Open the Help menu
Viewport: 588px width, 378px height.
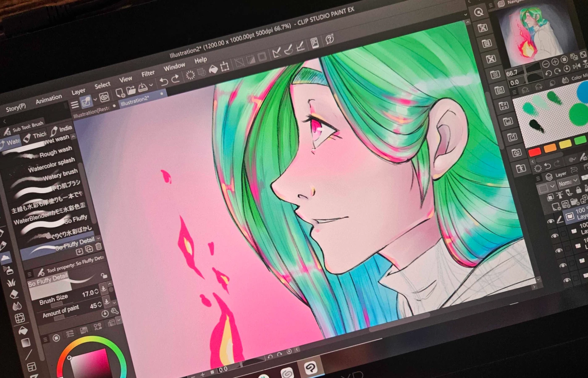click(x=201, y=60)
